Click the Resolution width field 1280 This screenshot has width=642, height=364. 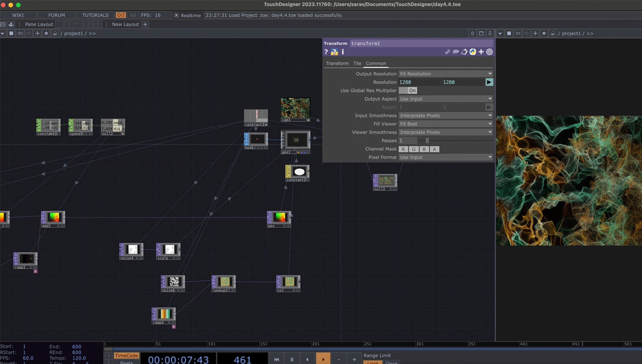pos(420,82)
